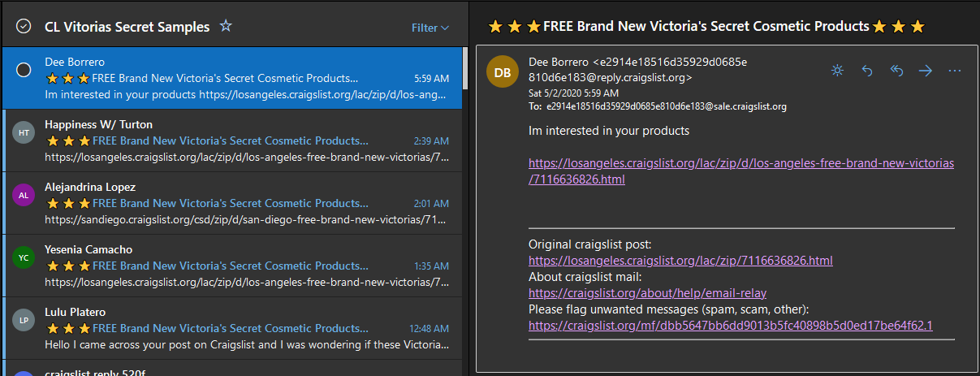The width and height of the screenshot is (980, 376).
Task: Click the 5:59 AM timestamp on Dee Borrero email
Action: [431, 79]
